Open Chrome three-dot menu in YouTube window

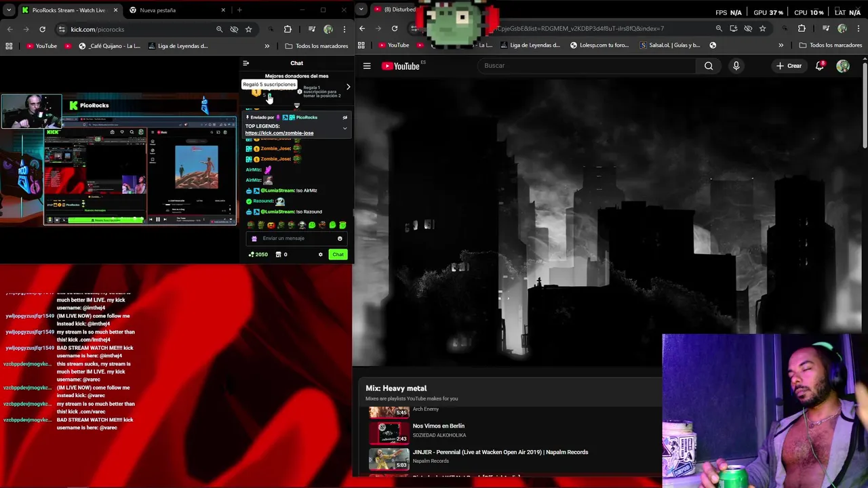859,28
